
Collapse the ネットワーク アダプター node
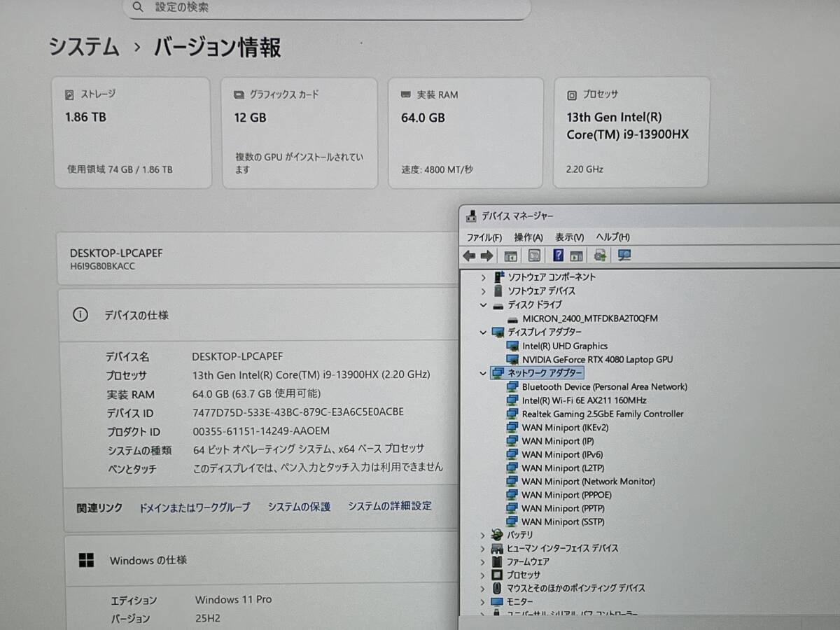(483, 373)
